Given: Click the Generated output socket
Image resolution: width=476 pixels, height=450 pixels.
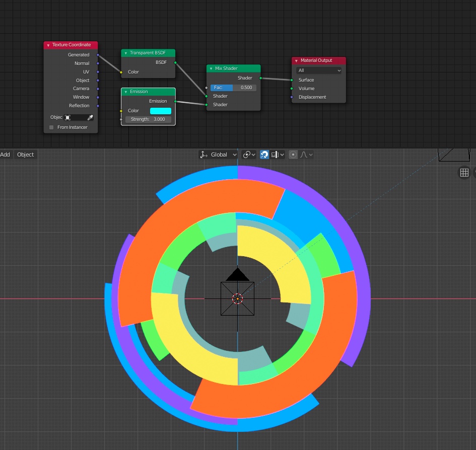Looking at the screenshot, I should click(98, 55).
